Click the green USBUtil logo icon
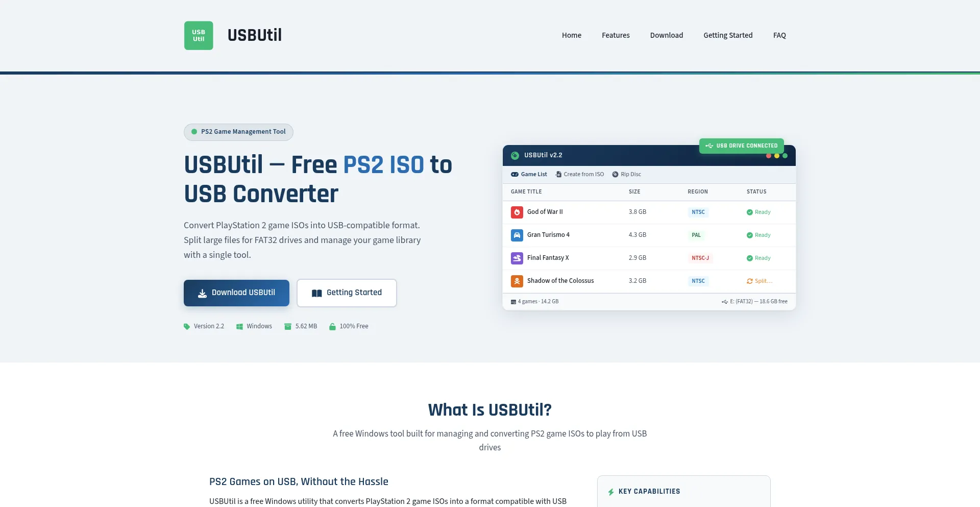 199,35
